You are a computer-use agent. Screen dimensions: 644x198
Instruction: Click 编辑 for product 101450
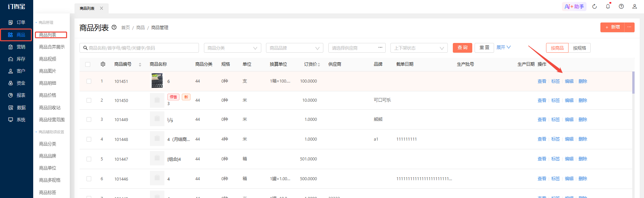pyautogui.click(x=569, y=100)
